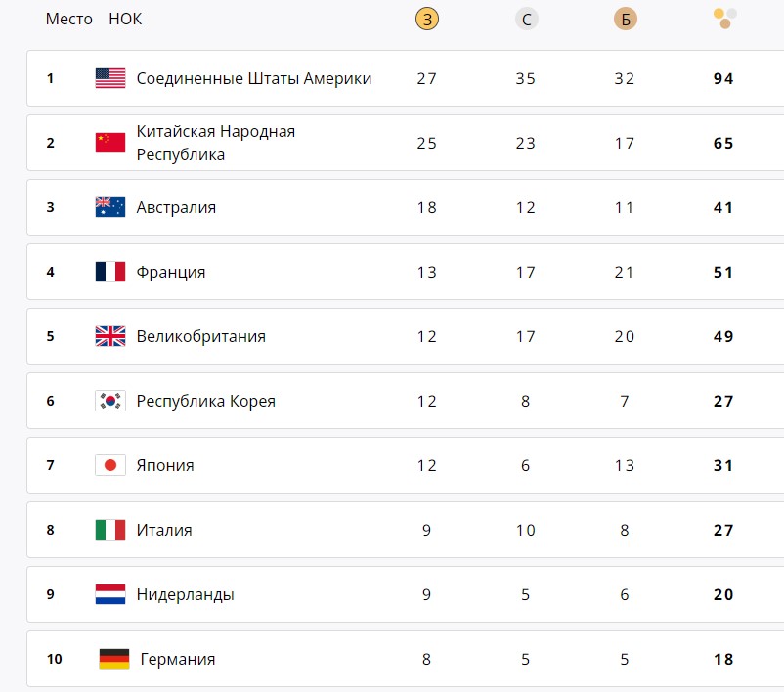Open the Нидерланды country link
Image resolution: width=784 pixels, height=692 pixels.
click(x=186, y=594)
